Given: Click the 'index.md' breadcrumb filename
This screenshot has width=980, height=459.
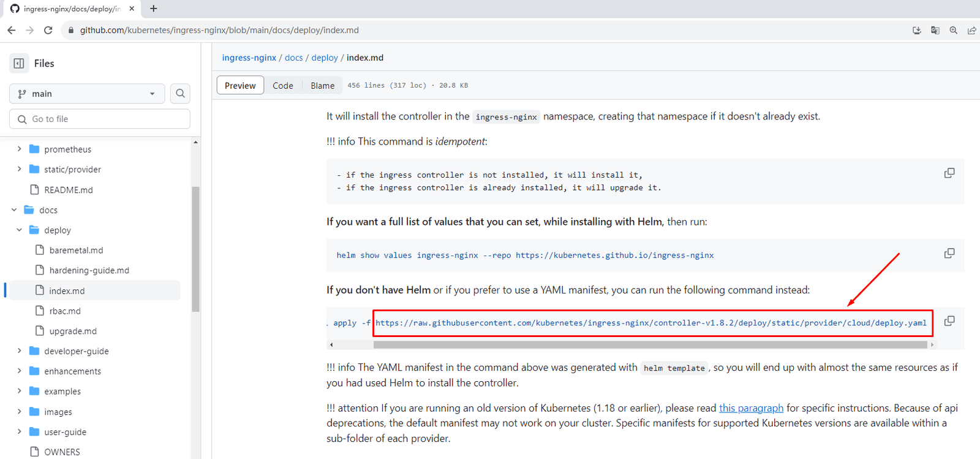Looking at the screenshot, I should pyautogui.click(x=365, y=58).
